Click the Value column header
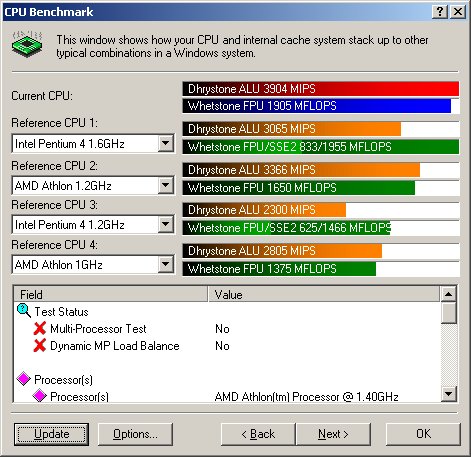 324,294
